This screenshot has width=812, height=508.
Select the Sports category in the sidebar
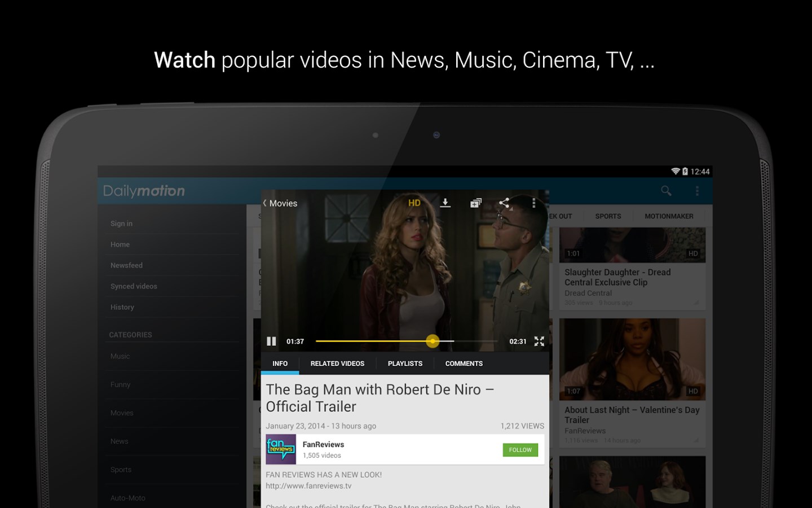[121, 470]
